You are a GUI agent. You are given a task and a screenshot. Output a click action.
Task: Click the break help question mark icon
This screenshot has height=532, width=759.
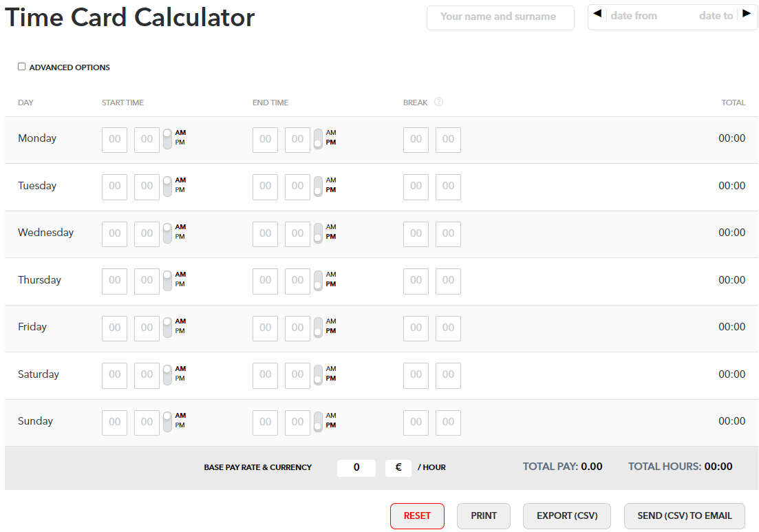(x=439, y=102)
